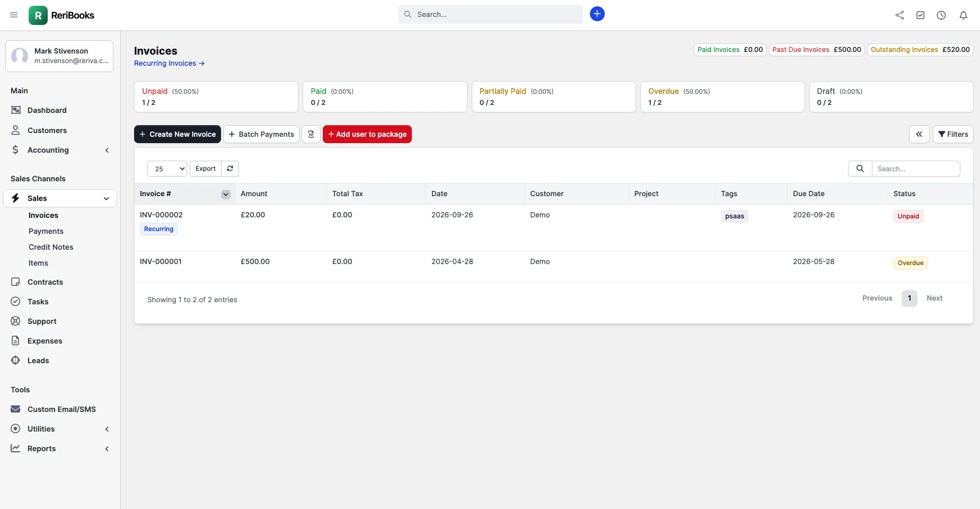Filter by the Overdue summary card
The height and width of the screenshot is (509, 980).
722,96
